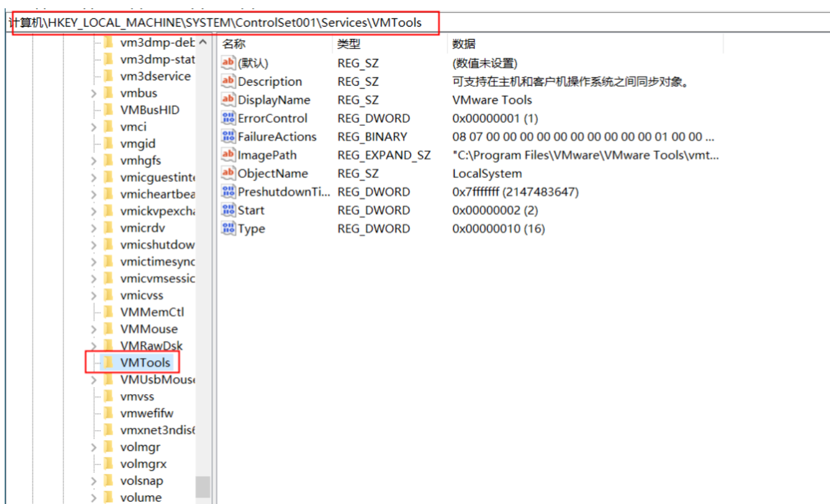Click the REG_BINARY type cell
Screen dimensions: 830x504
click(x=372, y=136)
